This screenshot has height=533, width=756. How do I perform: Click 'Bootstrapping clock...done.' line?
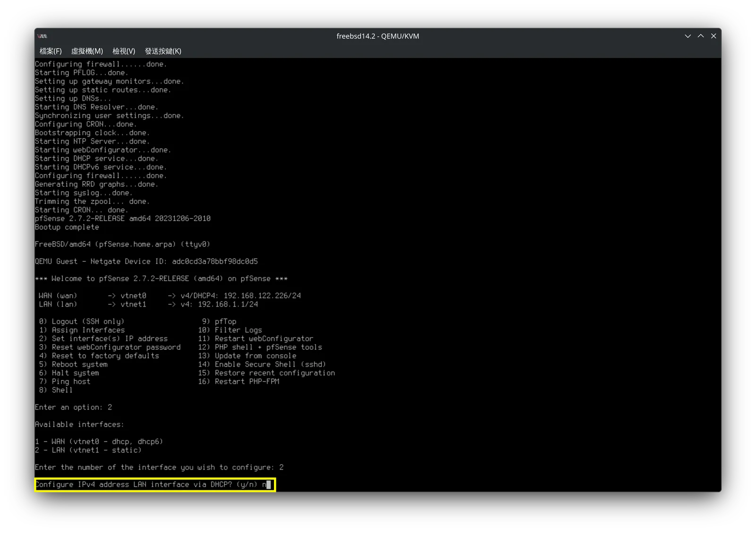click(92, 132)
